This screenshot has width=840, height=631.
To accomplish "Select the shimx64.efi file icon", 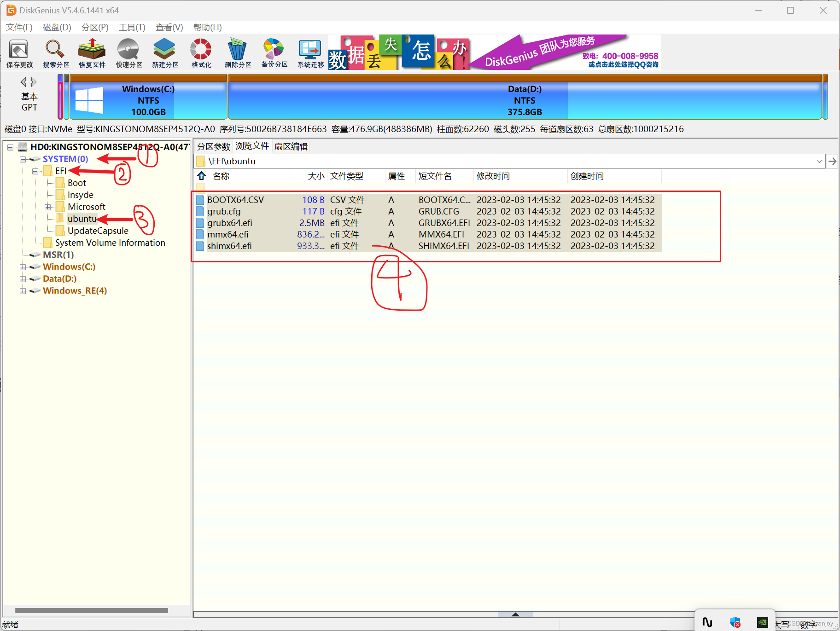I will click(200, 246).
